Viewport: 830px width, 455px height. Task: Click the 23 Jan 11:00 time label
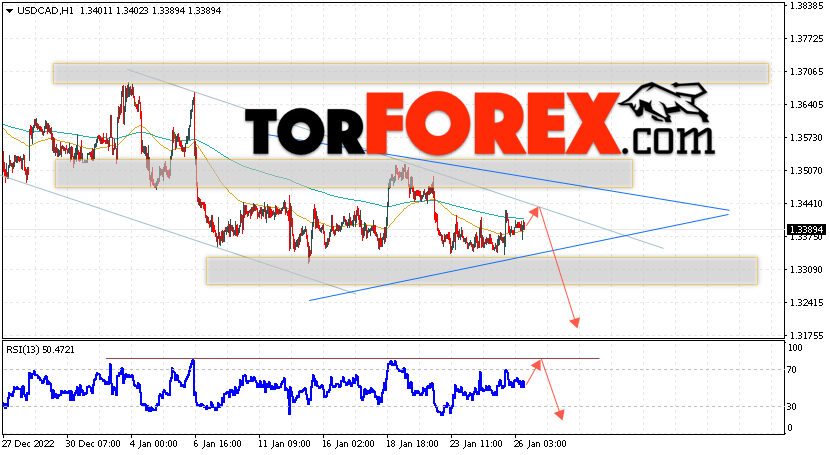click(476, 443)
